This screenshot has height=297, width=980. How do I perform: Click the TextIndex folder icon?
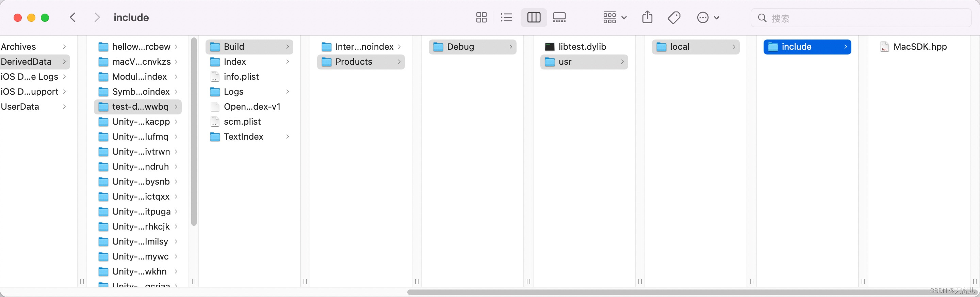215,137
